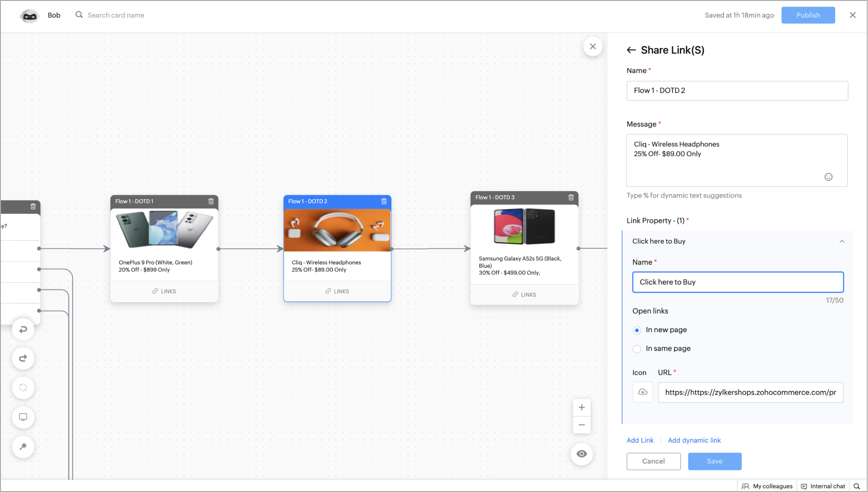Select the Samsung Galaxy A52s product image
Screen dimensions: 868x492
click(524, 226)
